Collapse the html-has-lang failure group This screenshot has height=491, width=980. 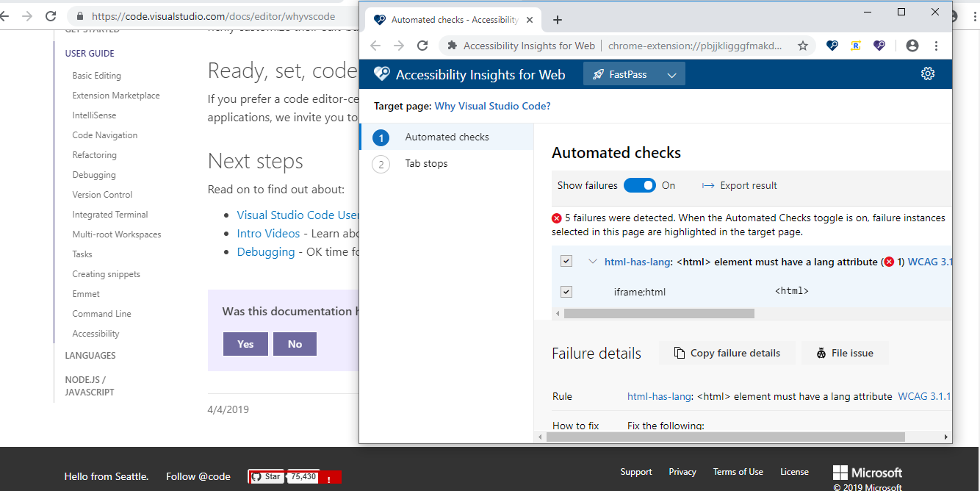pos(594,261)
